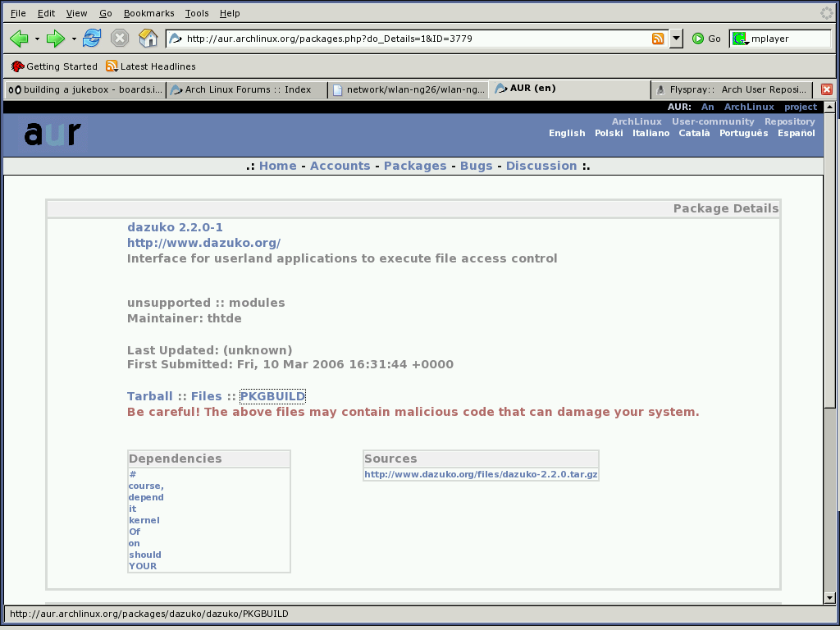
Task: Open the search engine selector dropdown
Action: (x=741, y=39)
